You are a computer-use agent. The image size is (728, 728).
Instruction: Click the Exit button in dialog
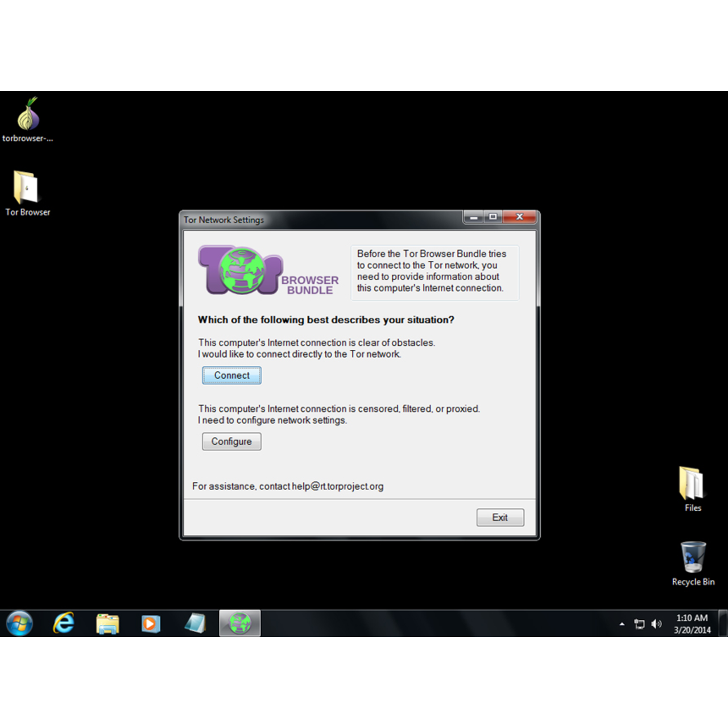click(500, 518)
